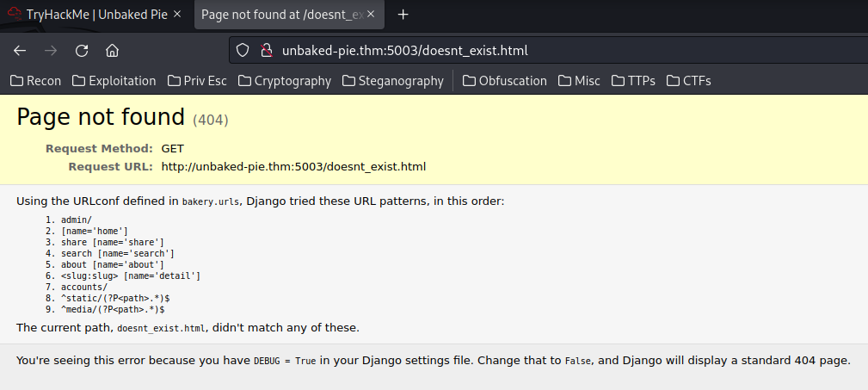
Task: Click the share [name='share'] pattern
Action: (x=113, y=242)
